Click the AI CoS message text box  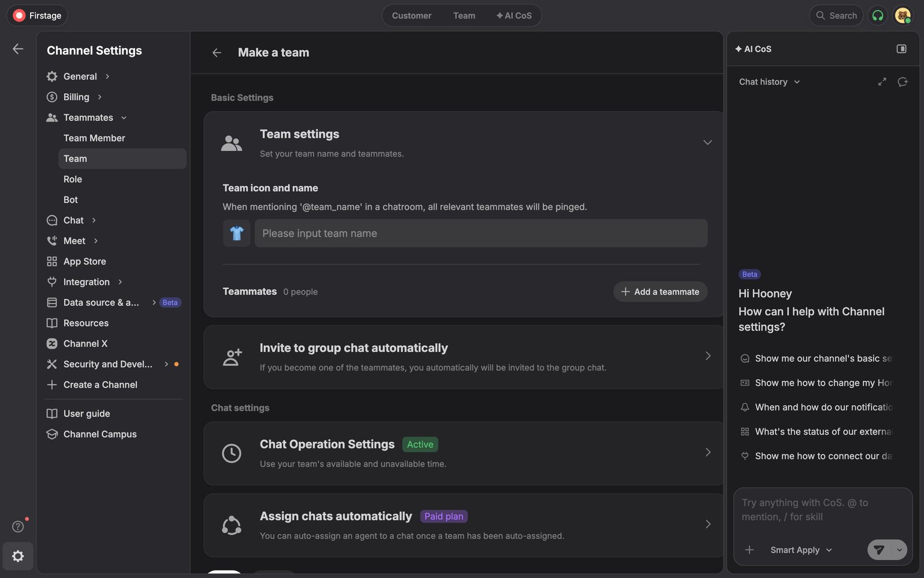[823, 510]
